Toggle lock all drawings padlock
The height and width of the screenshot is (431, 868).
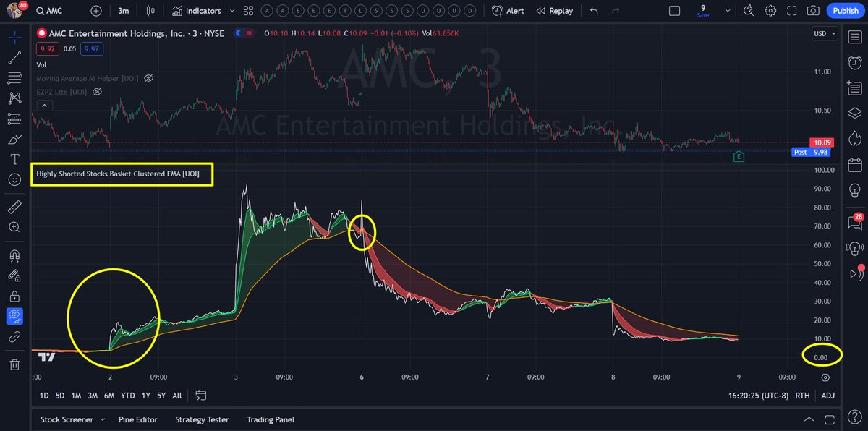coord(14,296)
